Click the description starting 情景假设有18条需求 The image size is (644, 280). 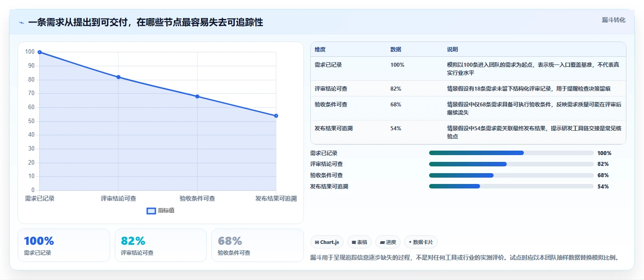pyautogui.click(x=529, y=89)
